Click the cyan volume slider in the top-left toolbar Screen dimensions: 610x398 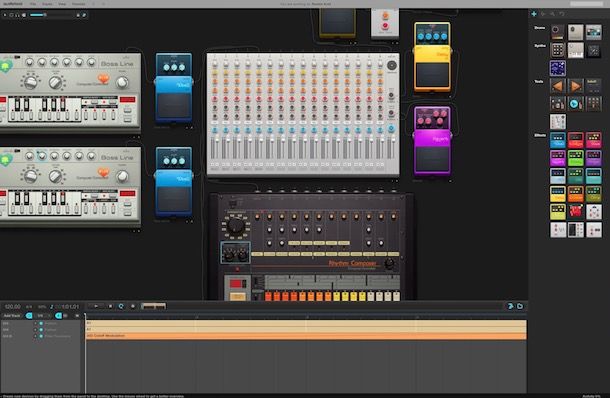(x=38, y=15)
